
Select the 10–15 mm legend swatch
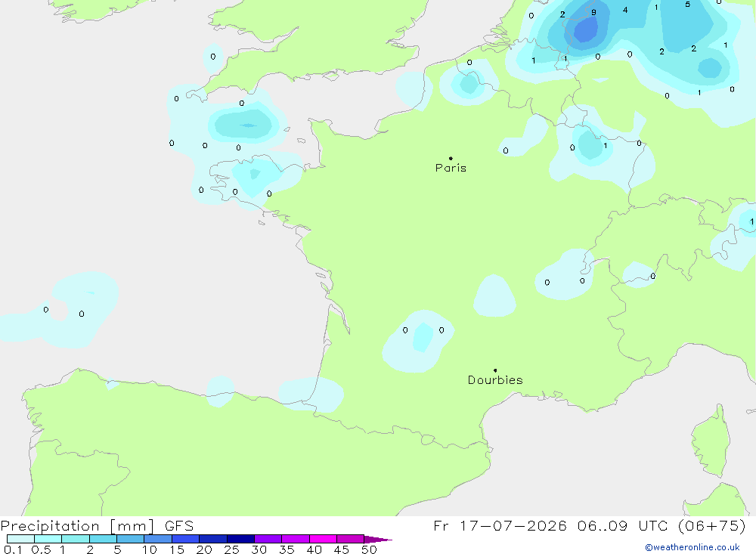coord(158,539)
